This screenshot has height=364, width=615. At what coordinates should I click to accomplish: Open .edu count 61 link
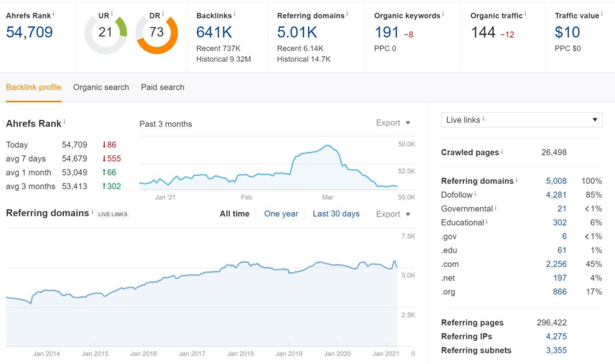[x=562, y=250]
